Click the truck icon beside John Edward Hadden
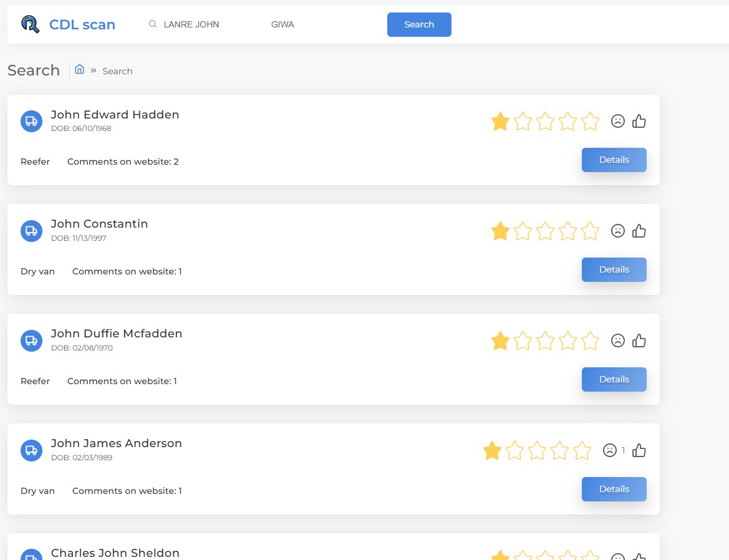The width and height of the screenshot is (729, 560). (31, 122)
